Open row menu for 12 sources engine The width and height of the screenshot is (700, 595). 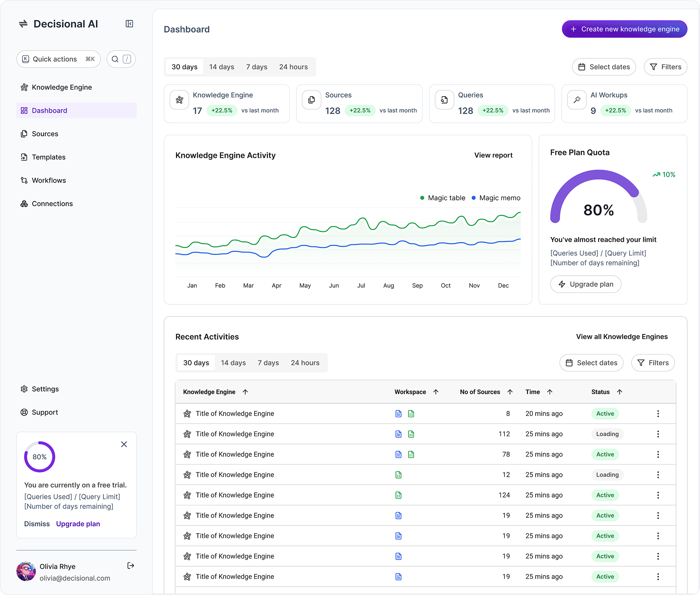pyautogui.click(x=658, y=475)
